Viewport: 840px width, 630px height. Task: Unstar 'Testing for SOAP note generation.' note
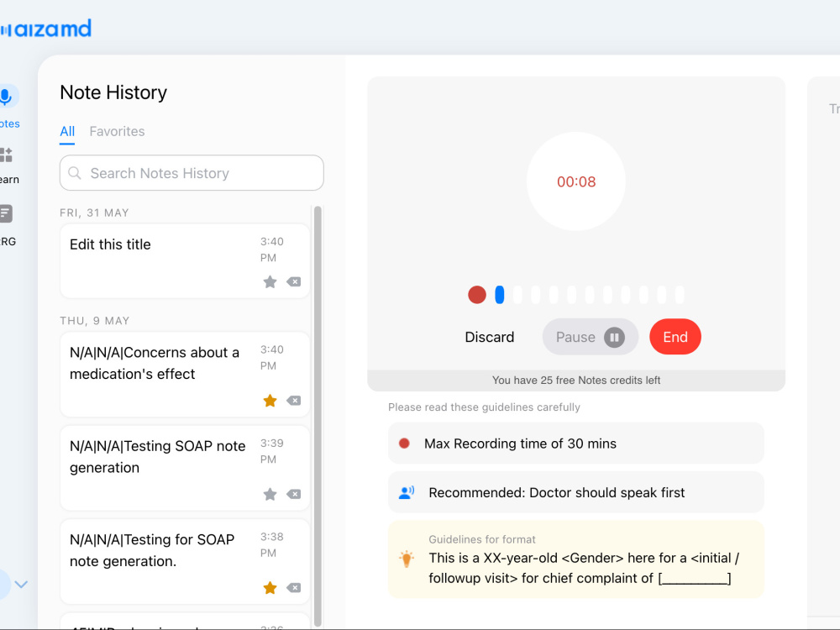[270, 588]
